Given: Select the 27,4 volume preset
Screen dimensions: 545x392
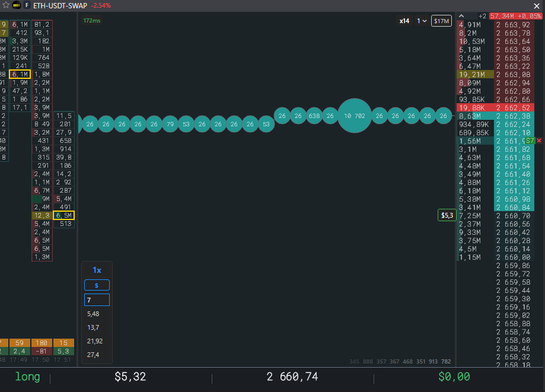Looking at the screenshot, I should (93, 355).
